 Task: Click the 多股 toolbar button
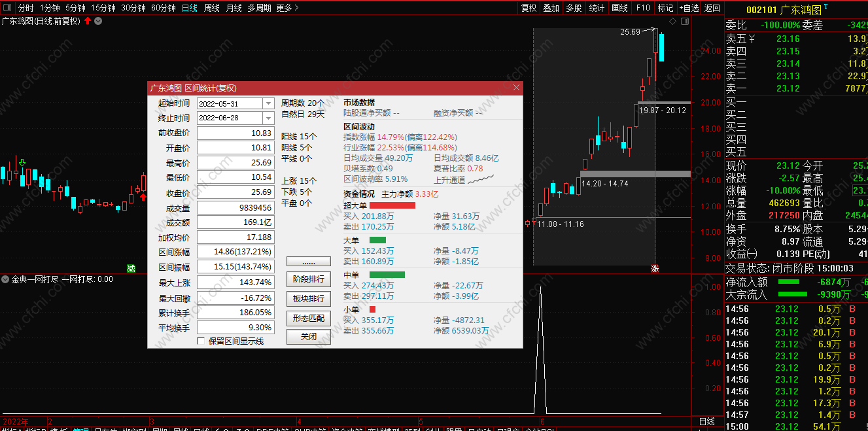[x=574, y=8]
